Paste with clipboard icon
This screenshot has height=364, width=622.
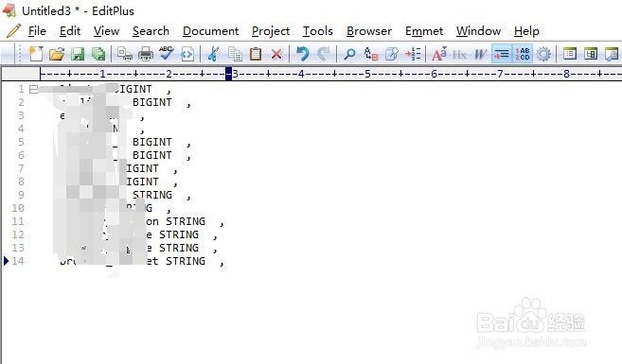pos(256,54)
